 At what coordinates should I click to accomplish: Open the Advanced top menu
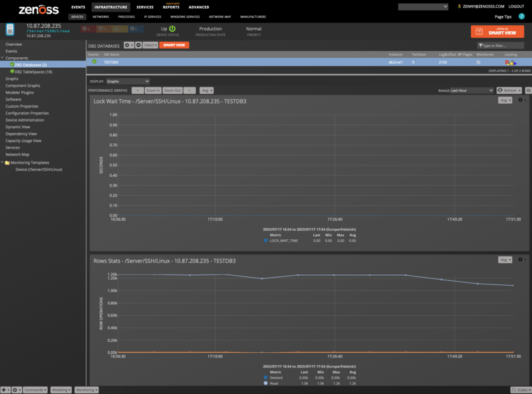click(199, 7)
